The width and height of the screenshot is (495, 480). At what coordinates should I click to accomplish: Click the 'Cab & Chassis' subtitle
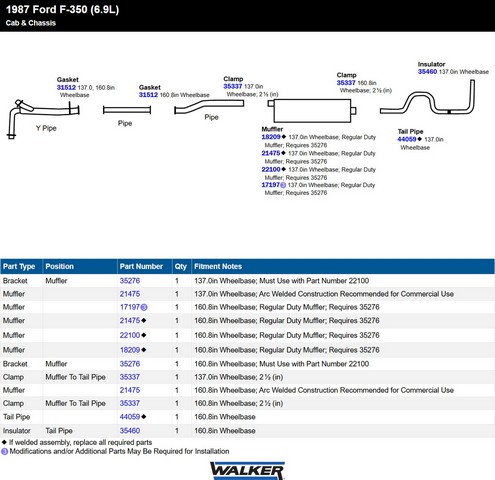pyautogui.click(x=31, y=23)
